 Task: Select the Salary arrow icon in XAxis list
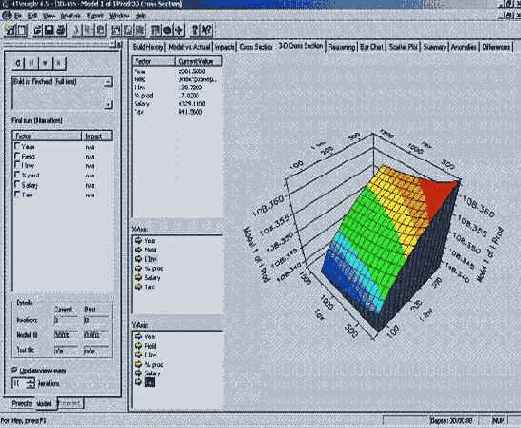tap(138, 278)
